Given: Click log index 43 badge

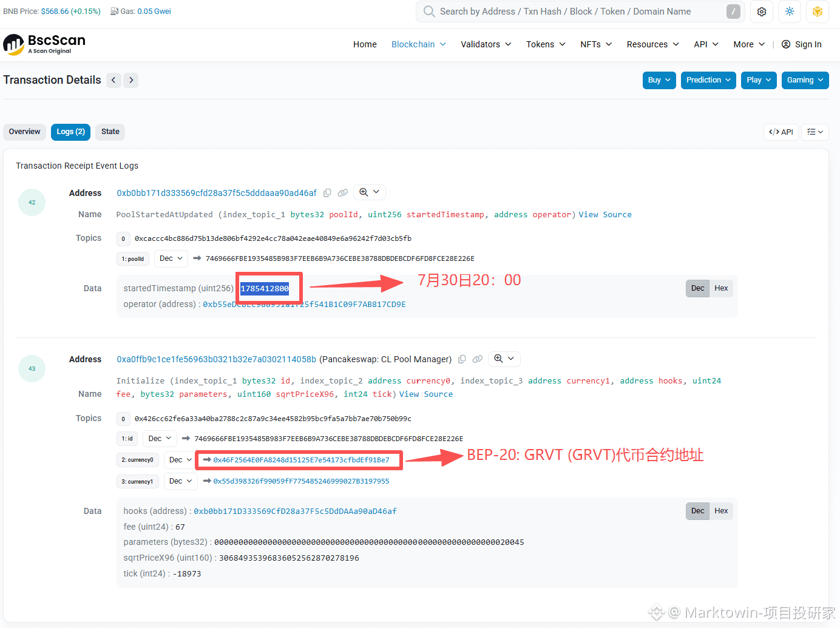Looking at the screenshot, I should [x=32, y=368].
